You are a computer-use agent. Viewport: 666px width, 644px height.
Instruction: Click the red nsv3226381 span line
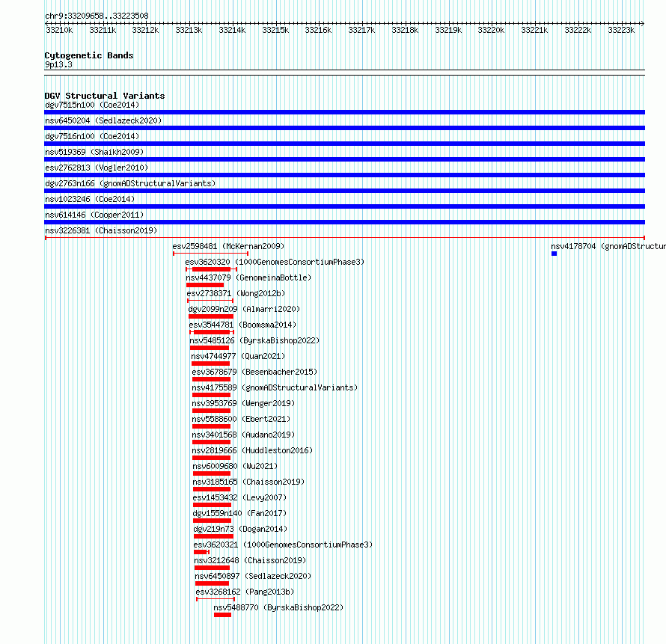[x=344, y=238]
